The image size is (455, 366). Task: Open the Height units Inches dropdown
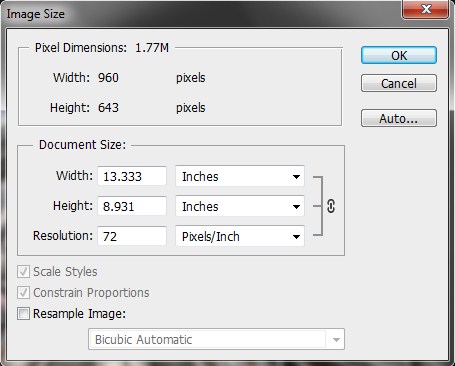point(240,206)
